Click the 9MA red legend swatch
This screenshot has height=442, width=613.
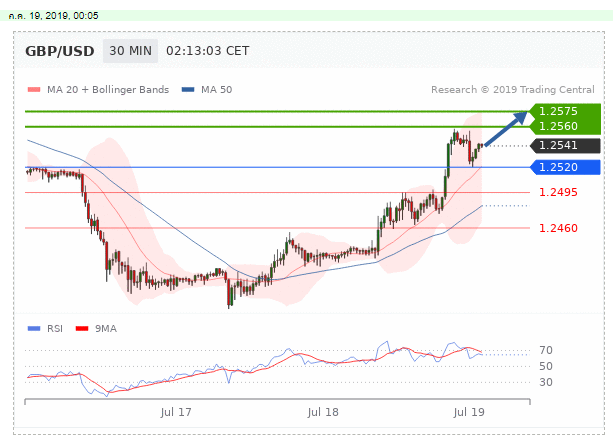[x=82, y=329]
